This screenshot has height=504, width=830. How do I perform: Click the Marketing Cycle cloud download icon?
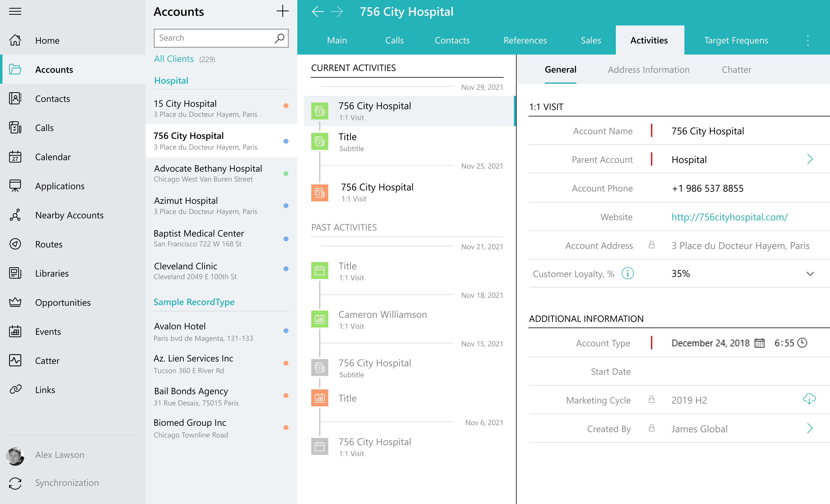click(809, 399)
